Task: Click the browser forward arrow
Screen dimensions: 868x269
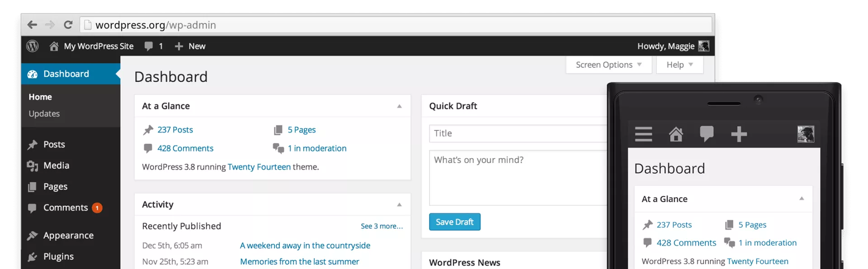Action: point(50,25)
